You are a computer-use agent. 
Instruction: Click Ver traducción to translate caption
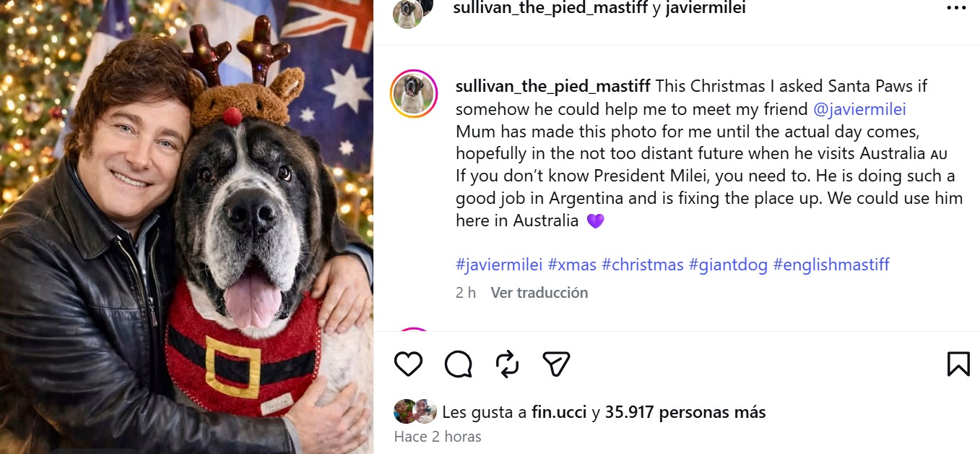point(539,293)
